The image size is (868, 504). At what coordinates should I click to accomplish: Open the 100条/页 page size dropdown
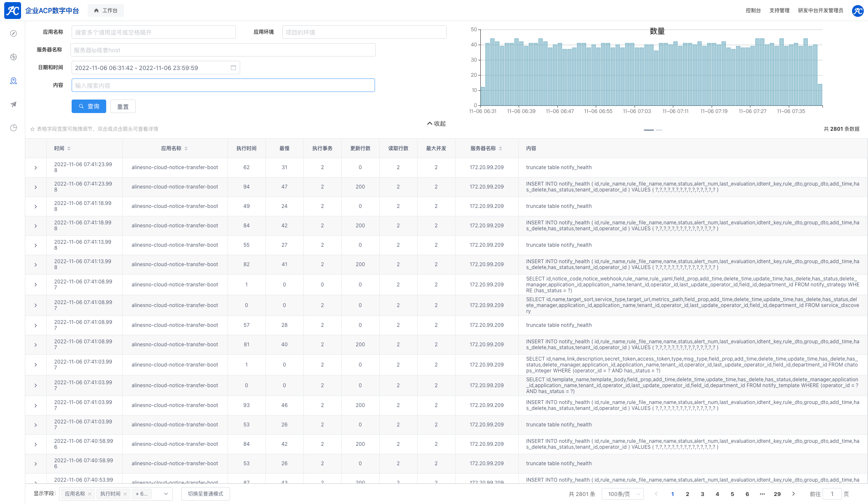click(x=622, y=494)
